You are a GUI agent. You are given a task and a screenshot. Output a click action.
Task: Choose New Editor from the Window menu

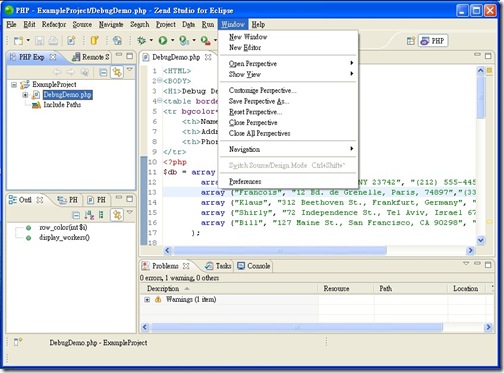(245, 48)
